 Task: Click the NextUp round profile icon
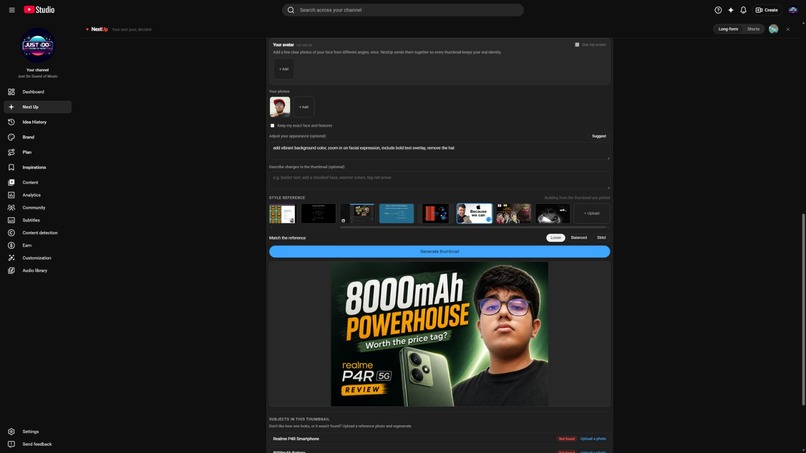coord(773,29)
